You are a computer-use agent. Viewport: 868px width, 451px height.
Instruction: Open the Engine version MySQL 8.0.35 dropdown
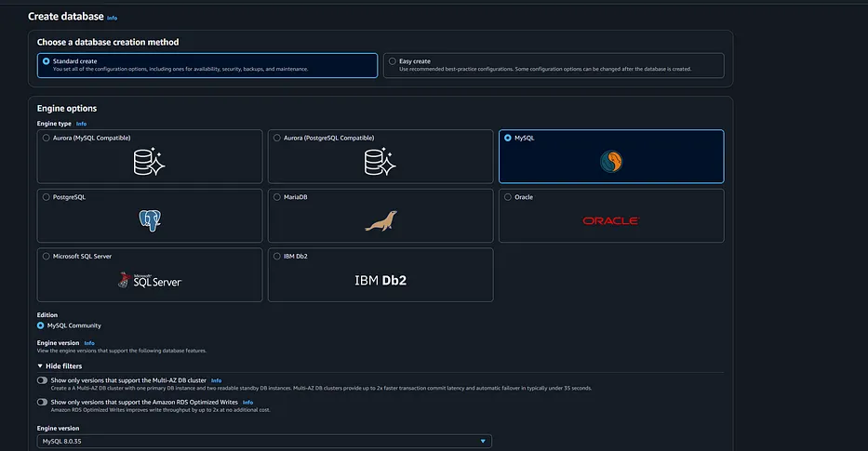[x=264, y=441]
